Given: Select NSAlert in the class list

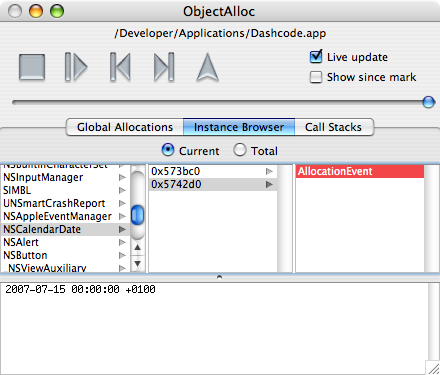Looking at the screenshot, I should (65, 242).
